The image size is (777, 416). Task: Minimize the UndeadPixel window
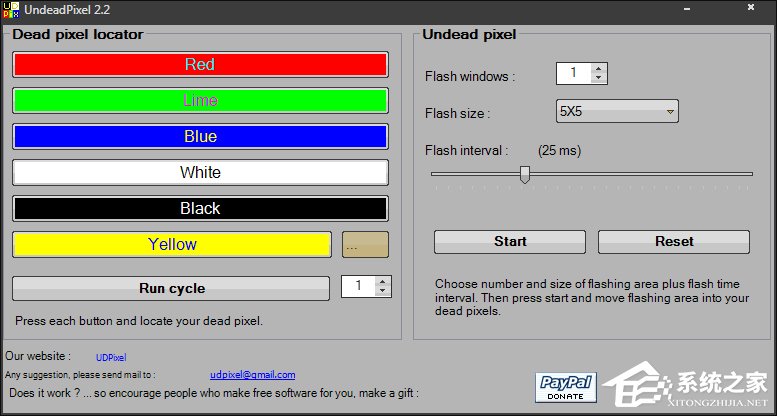pos(687,9)
